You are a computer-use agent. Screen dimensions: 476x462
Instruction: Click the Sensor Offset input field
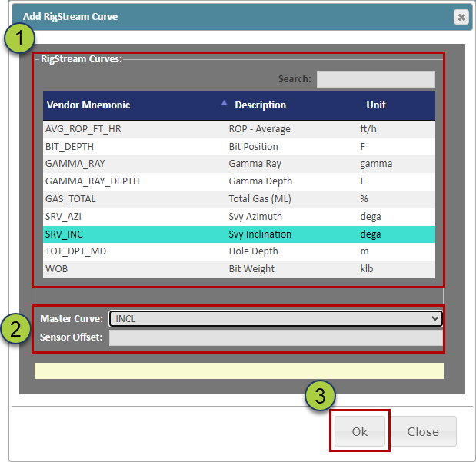pyautogui.click(x=275, y=337)
